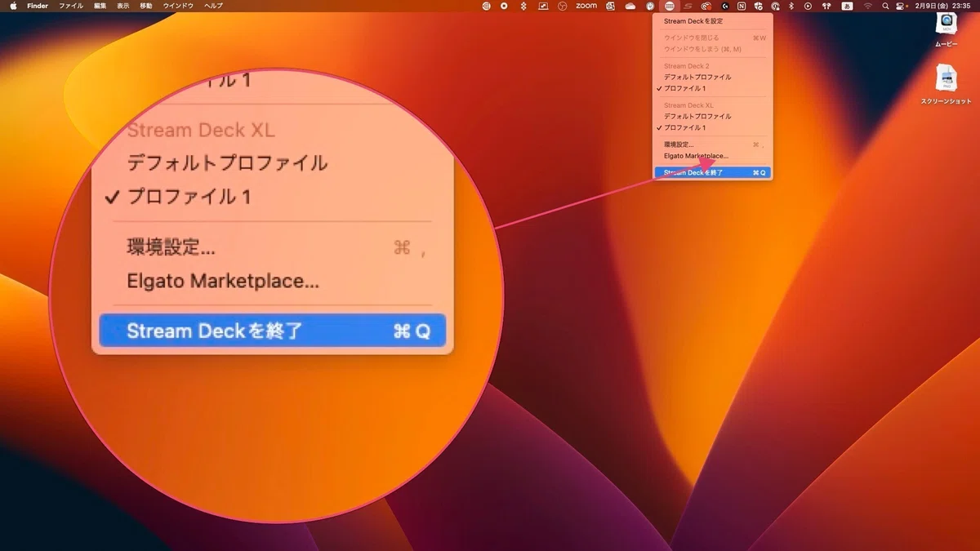Open Elgato Marketplace... menu entry
This screenshot has height=551, width=980.
[x=712, y=155]
